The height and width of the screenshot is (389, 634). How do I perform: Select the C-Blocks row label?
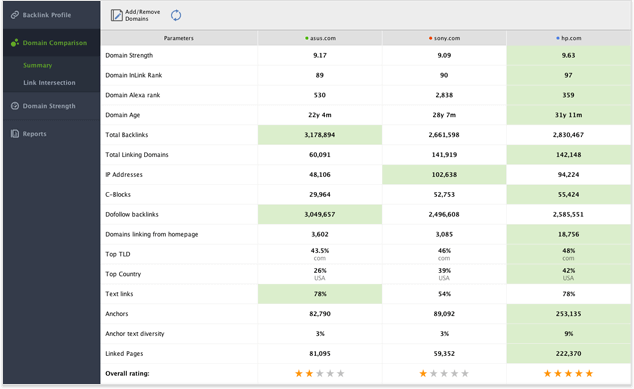(118, 194)
